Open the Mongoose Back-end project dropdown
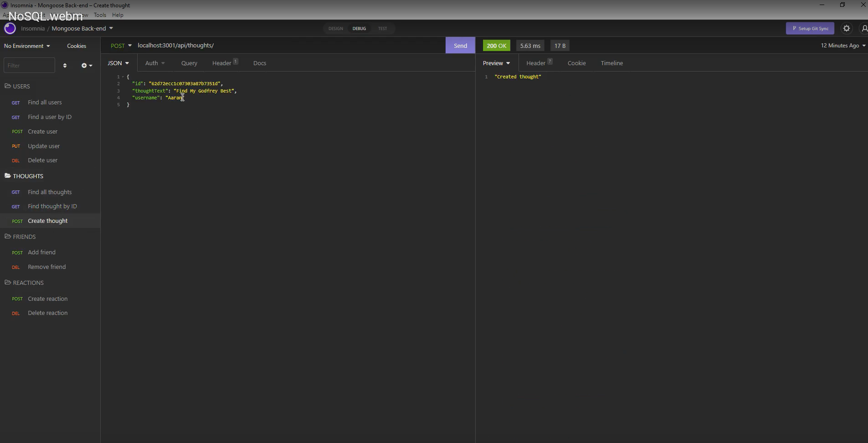Viewport: 868px width, 443px height. (82, 28)
